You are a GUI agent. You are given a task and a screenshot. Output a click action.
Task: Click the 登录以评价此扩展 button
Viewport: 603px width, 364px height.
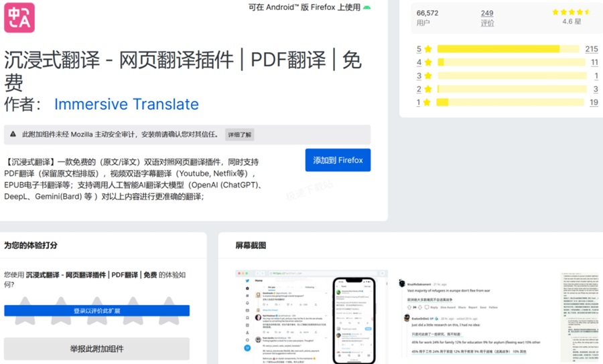(97, 310)
